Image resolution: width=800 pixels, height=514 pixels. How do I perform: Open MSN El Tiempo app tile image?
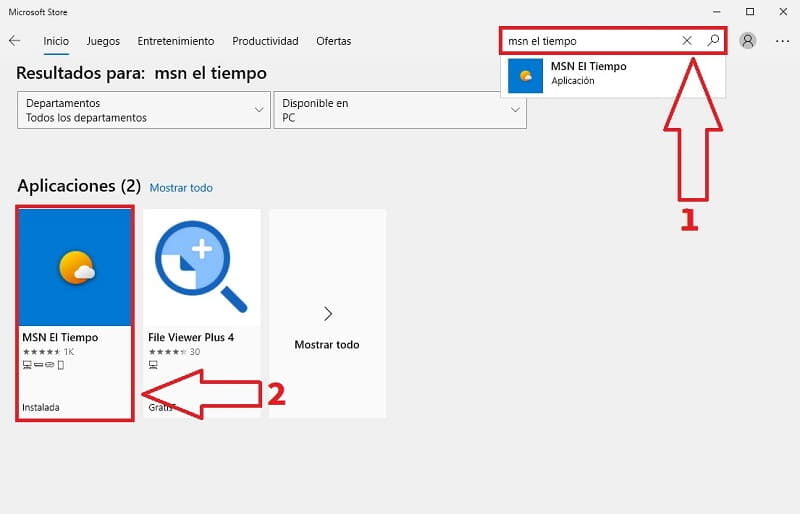pyautogui.click(x=75, y=267)
